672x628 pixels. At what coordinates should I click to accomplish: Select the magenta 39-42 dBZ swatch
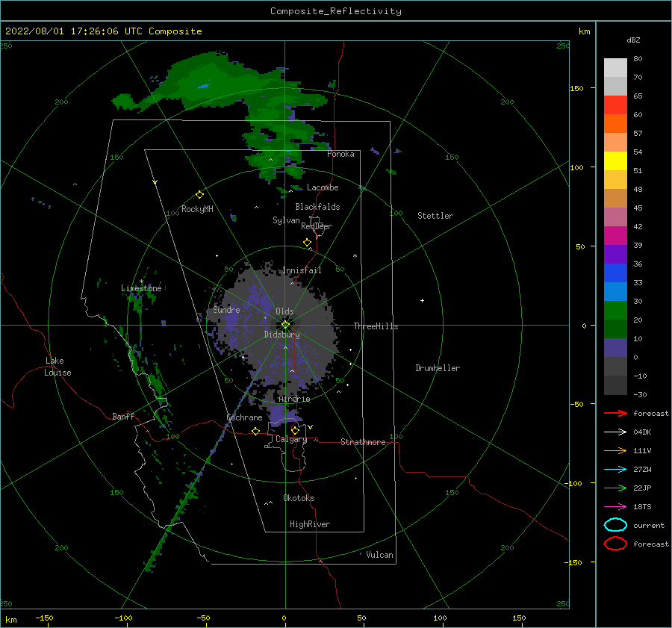[x=615, y=235]
